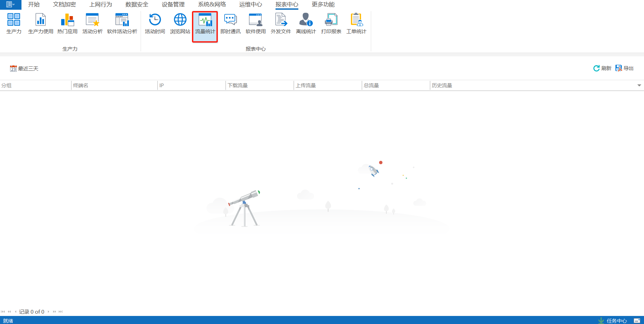644x324 pixels.
Task: Switch to the 系统&网络 tab
Action: pos(212,4)
